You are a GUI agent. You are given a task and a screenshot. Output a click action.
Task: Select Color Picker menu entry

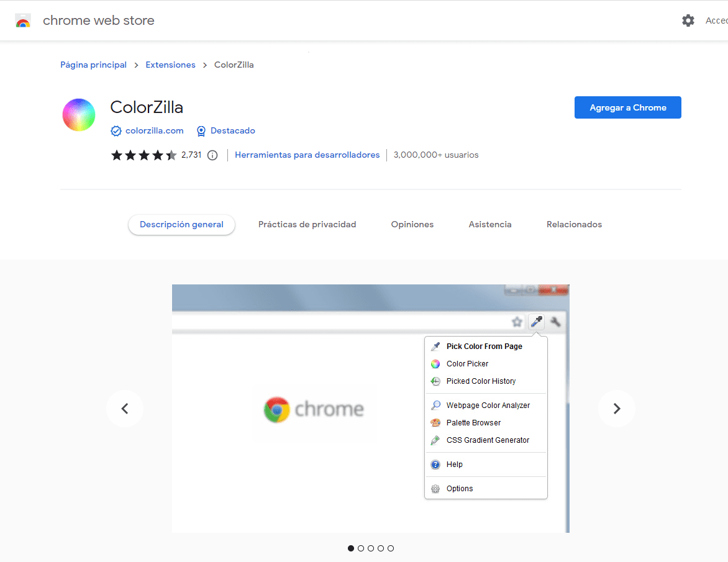coord(486,364)
